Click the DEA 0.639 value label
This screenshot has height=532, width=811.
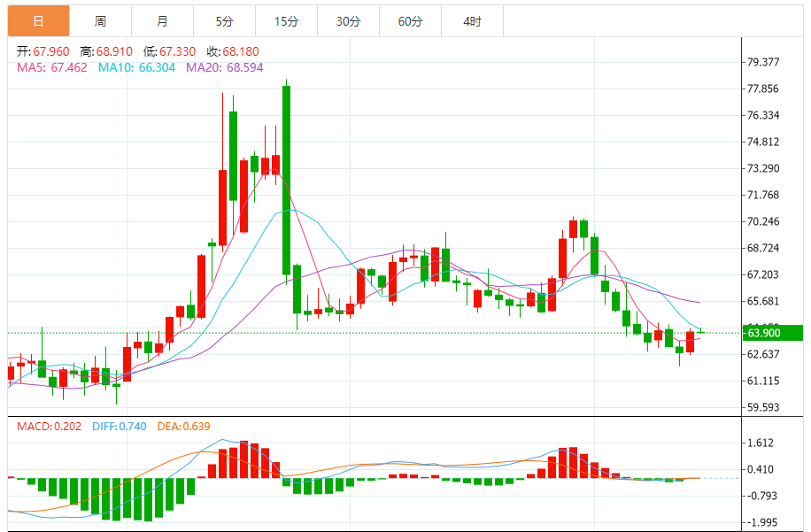[183, 427]
